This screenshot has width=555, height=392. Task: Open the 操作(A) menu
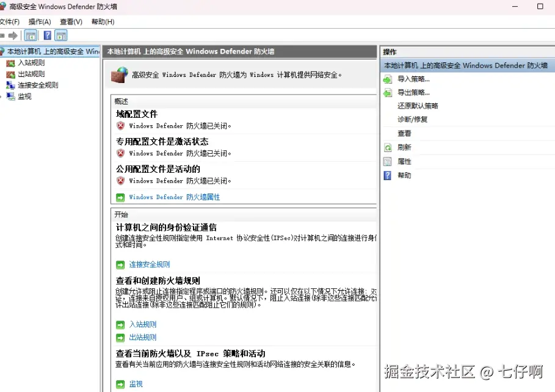click(x=40, y=22)
